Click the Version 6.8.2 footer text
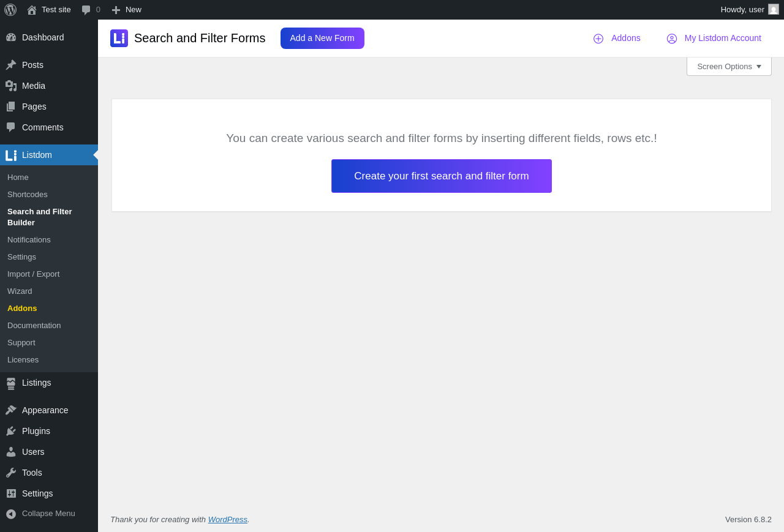Screen dimensions: 784x532 pyautogui.click(x=748, y=520)
